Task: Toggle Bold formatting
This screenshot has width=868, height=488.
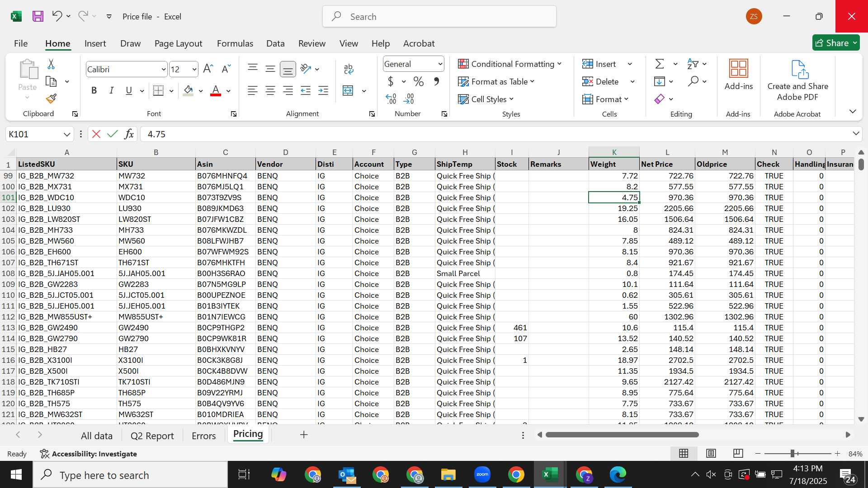Action: [x=94, y=91]
